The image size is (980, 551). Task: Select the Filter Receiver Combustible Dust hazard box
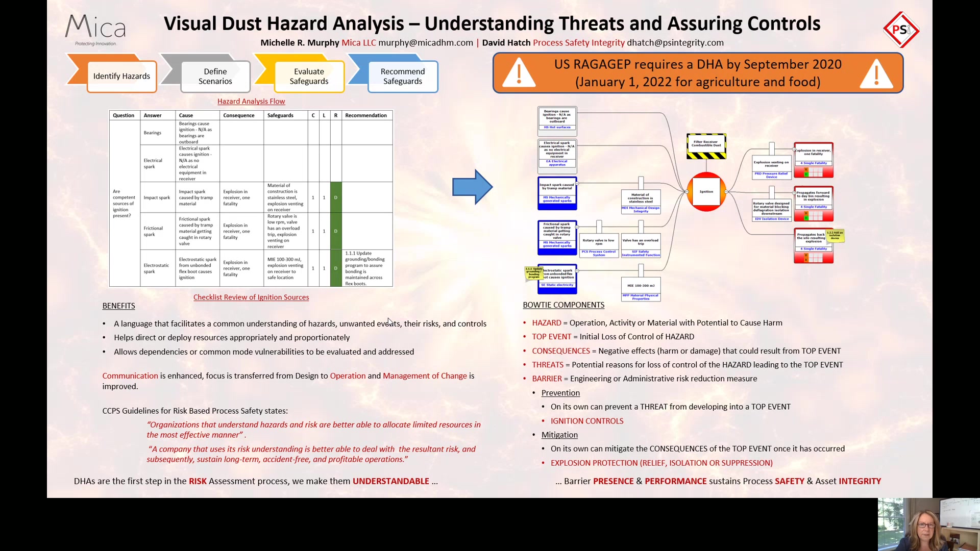[x=706, y=146]
